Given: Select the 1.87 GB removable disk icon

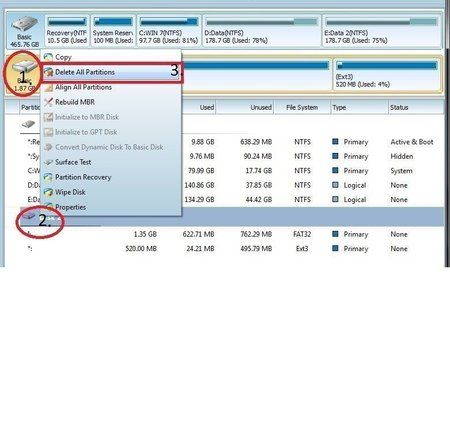Looking at the screenshot, I should click(x=23, y=74).
